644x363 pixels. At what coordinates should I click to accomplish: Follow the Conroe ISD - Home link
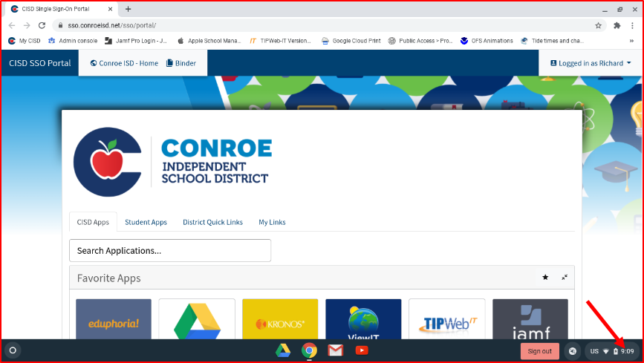[124, 63]
